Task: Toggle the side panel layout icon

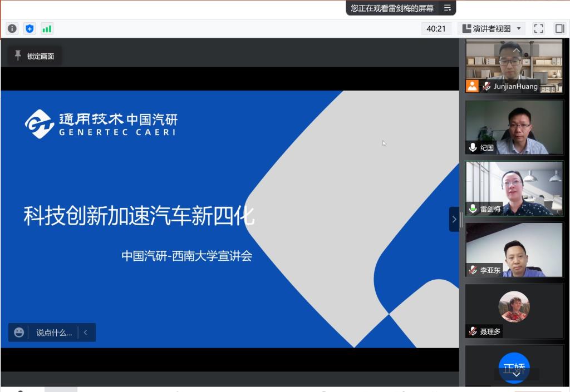Action: click(559, 28)
